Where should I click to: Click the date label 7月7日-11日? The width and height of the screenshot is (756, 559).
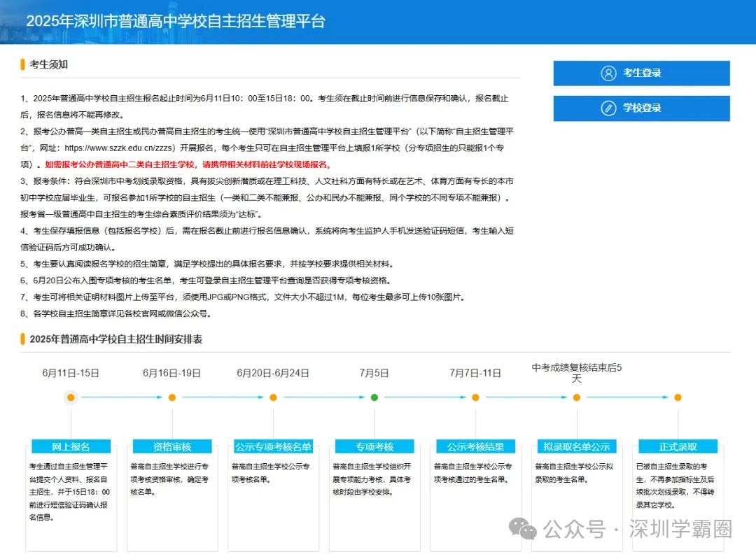(475, 373)
